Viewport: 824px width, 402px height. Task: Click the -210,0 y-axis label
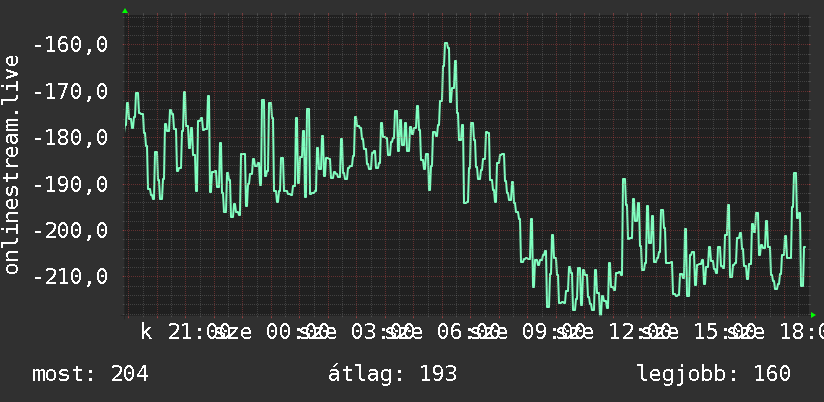[70, 276]
